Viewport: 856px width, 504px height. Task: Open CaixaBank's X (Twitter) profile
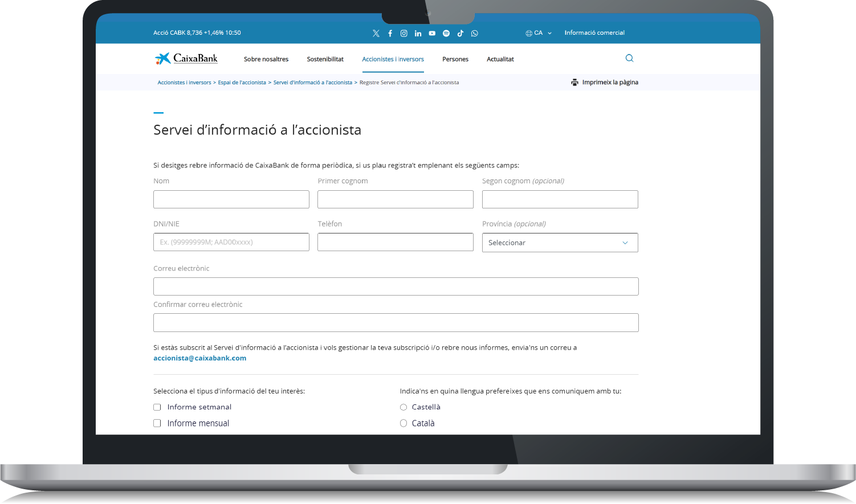(x=376, y=33)
